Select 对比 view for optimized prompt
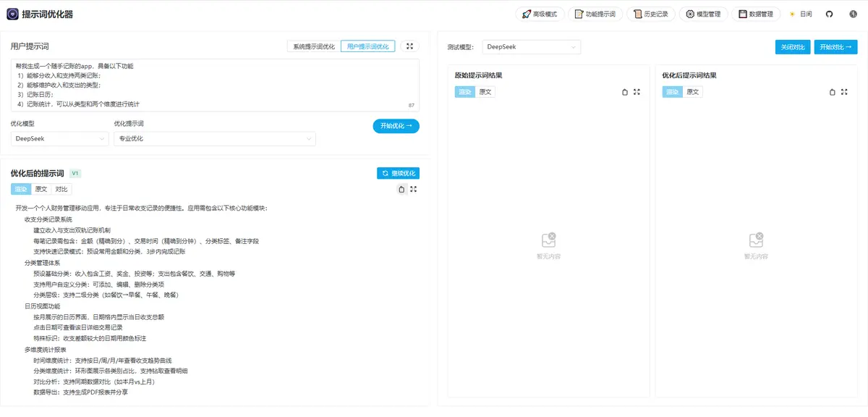Viewport: 868px width, 417px height. click(x=61, y=189)
